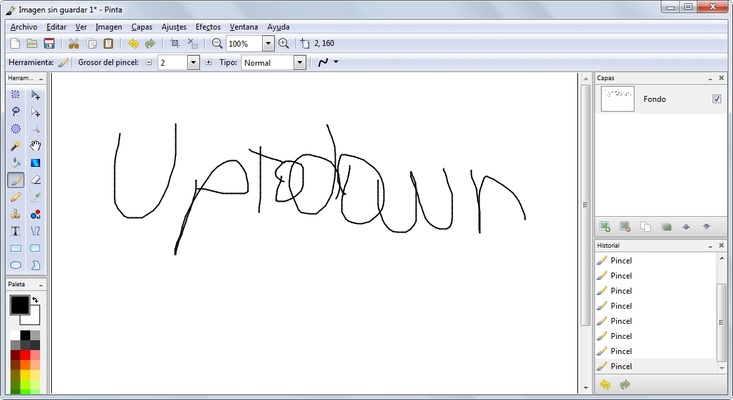
Task: Click the Fondo layer thumbnail
Action: pos(618,99)
